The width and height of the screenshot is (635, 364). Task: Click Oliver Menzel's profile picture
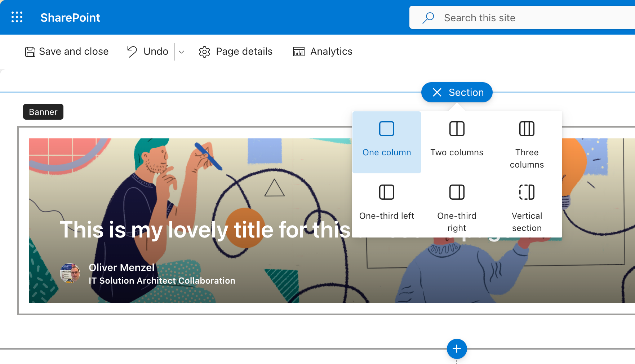[x=70, y=273]
